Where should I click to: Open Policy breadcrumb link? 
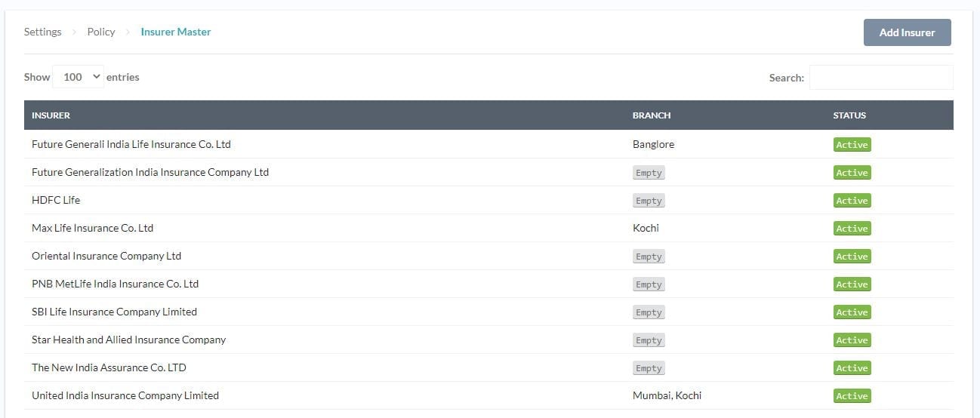click(x=101, y=32)
